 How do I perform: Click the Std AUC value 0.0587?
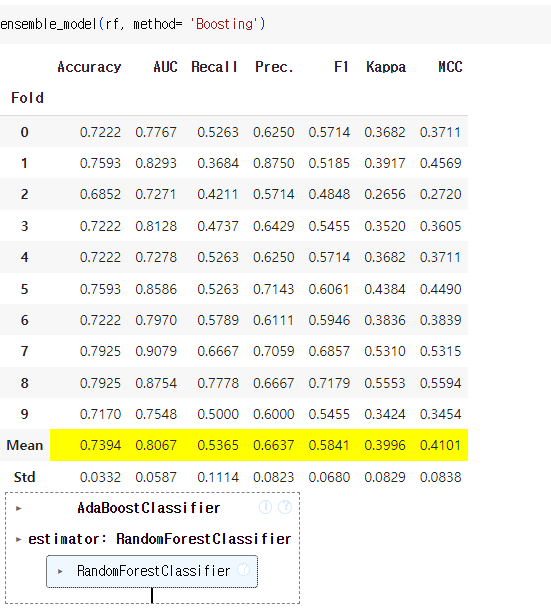point(156,477)
